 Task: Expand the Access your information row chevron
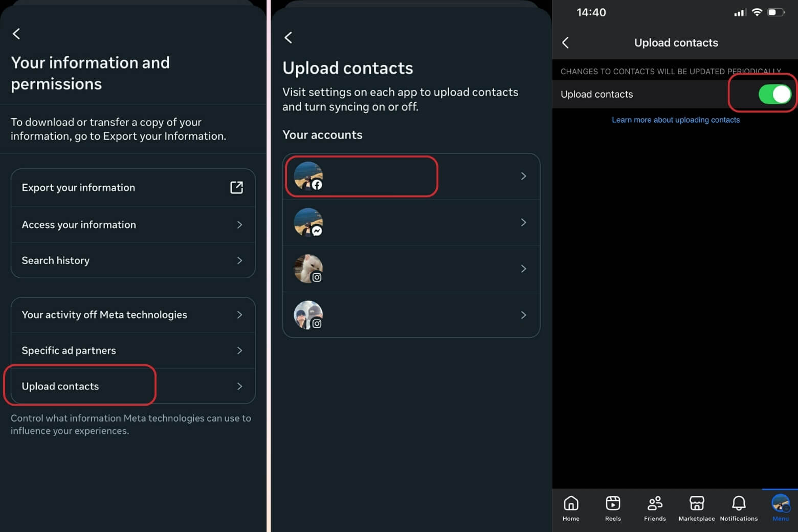coord(239,225)
